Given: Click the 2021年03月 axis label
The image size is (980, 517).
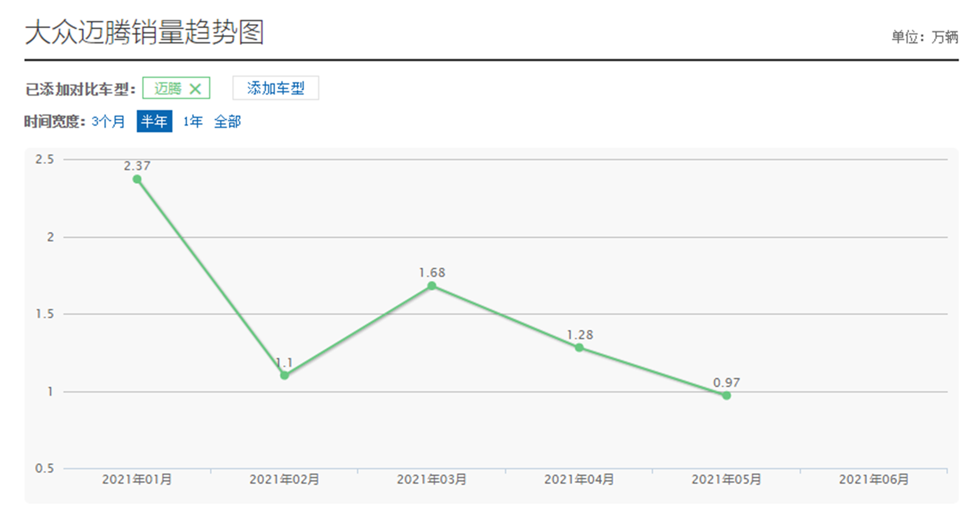Looking at the screenshot, I should pos(432,479).
